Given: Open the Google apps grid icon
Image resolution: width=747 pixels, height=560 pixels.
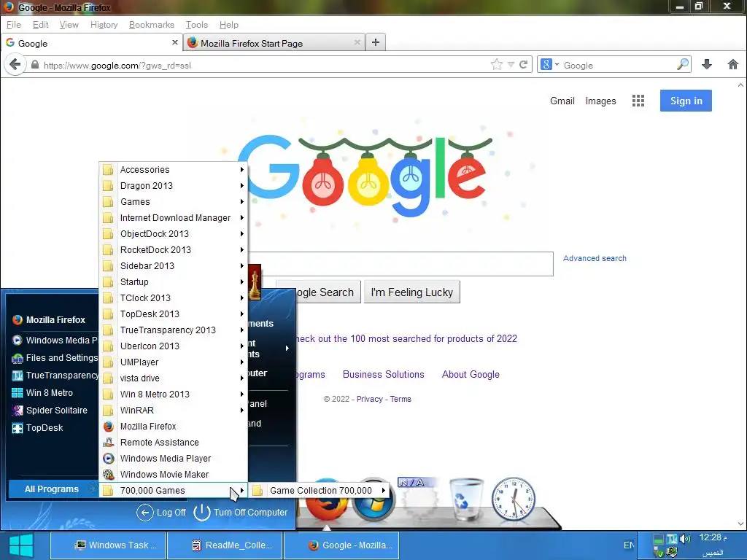Looking at the screenshot, I should (x=638, y=101).
